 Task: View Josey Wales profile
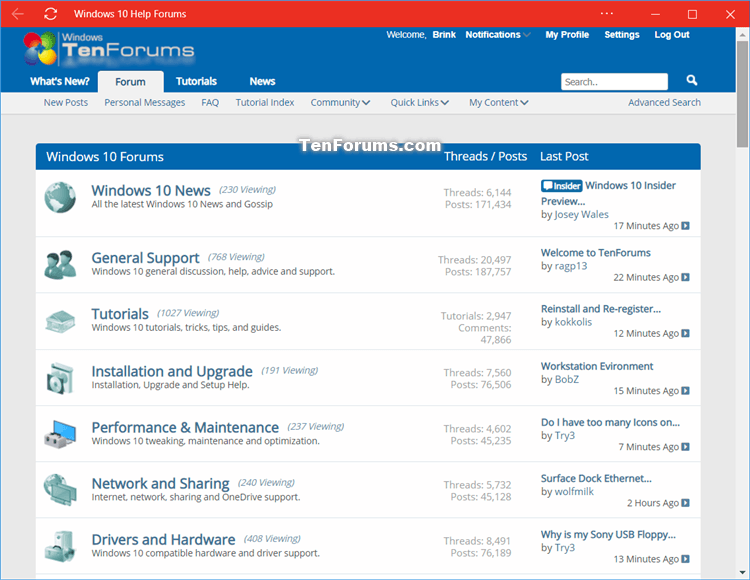[581, 214]
